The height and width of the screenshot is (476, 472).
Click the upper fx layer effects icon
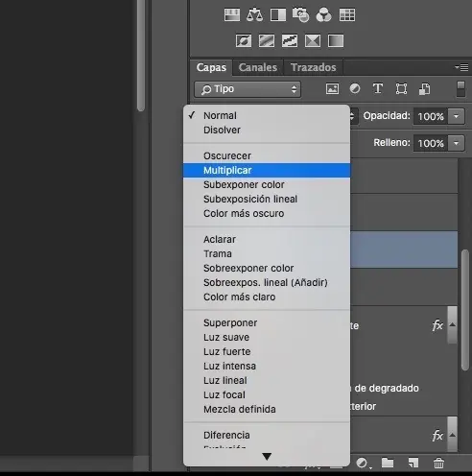coord(437,325)
